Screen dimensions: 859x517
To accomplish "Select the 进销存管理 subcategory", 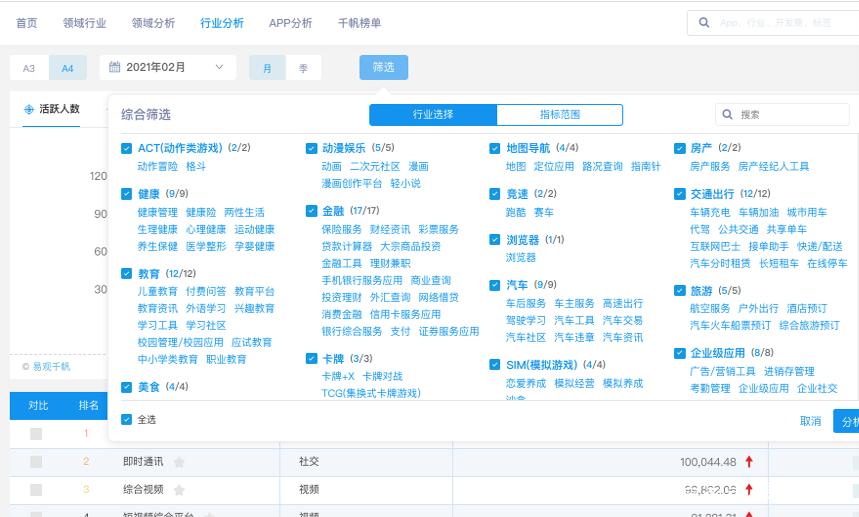I will click(789, 371).
